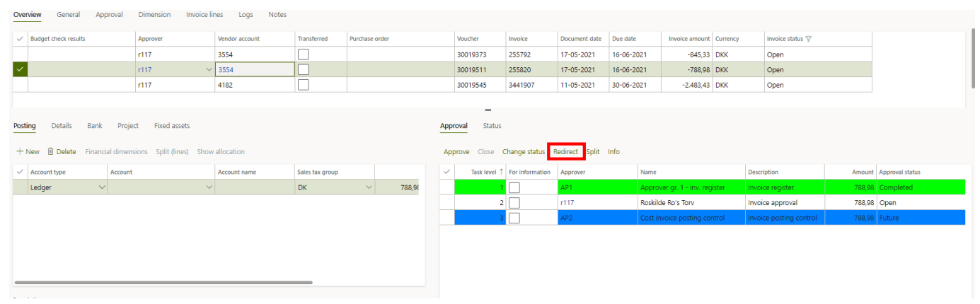
Task: Click the New plus icon in Posting
Action: (20, 152)
